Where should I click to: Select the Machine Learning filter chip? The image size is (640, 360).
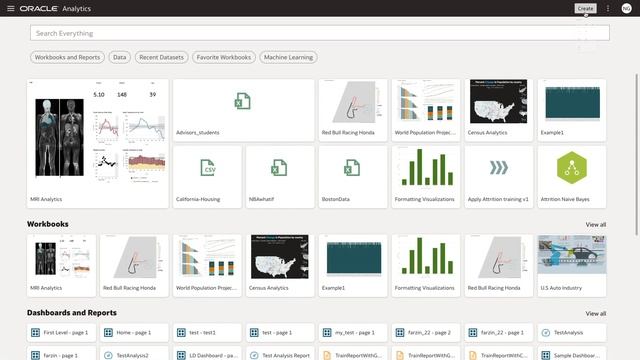289,57
